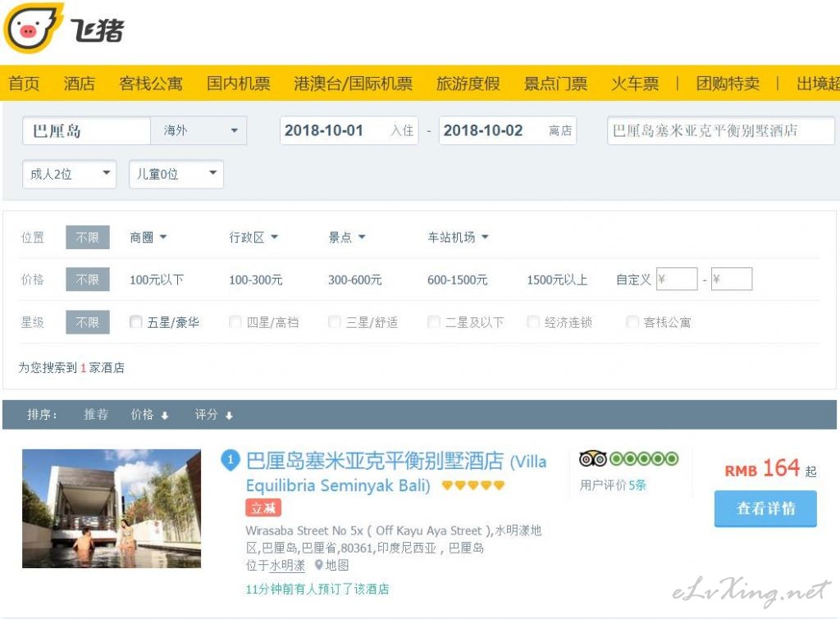840x619 pixels.
Task: Expand the 景点 dropdown
Action: pyautogui.click(x=347, y=237)
